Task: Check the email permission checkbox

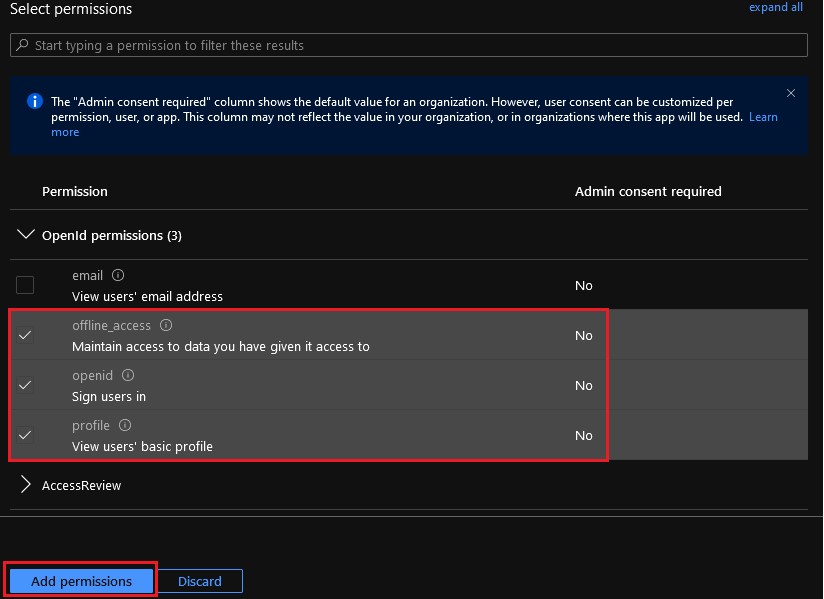Action: [x=24, y=285]
